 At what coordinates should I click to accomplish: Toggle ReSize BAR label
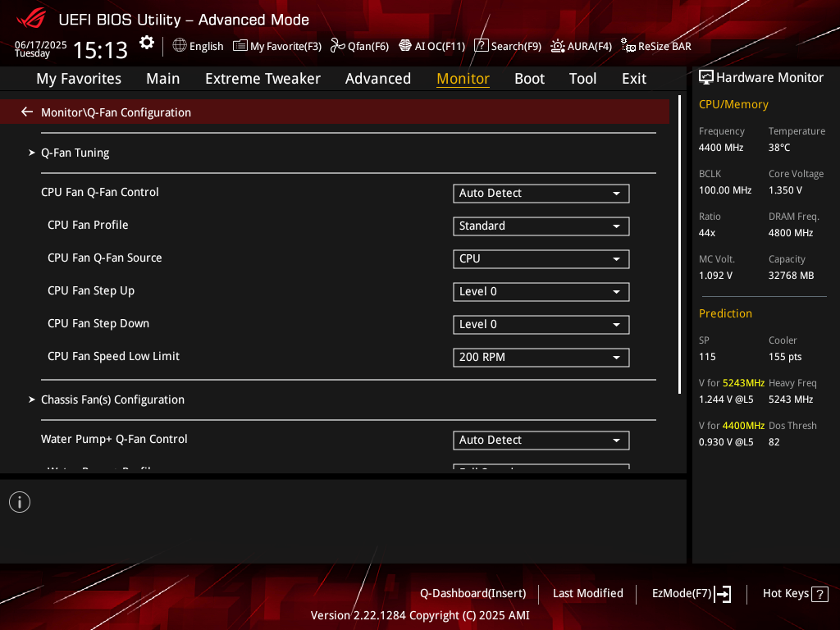coord(664,47)
